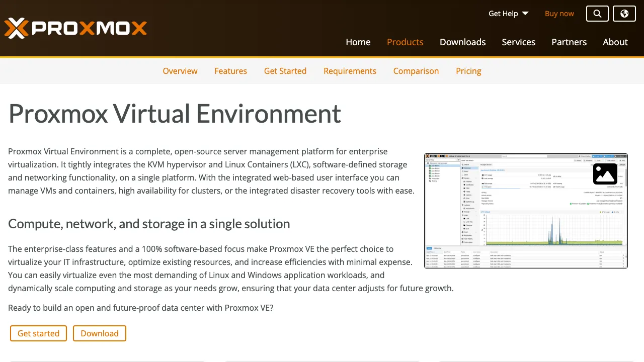The image size is (644, 362).
Task: Click the globe language selector icon
Action: (x=624, y=14)
